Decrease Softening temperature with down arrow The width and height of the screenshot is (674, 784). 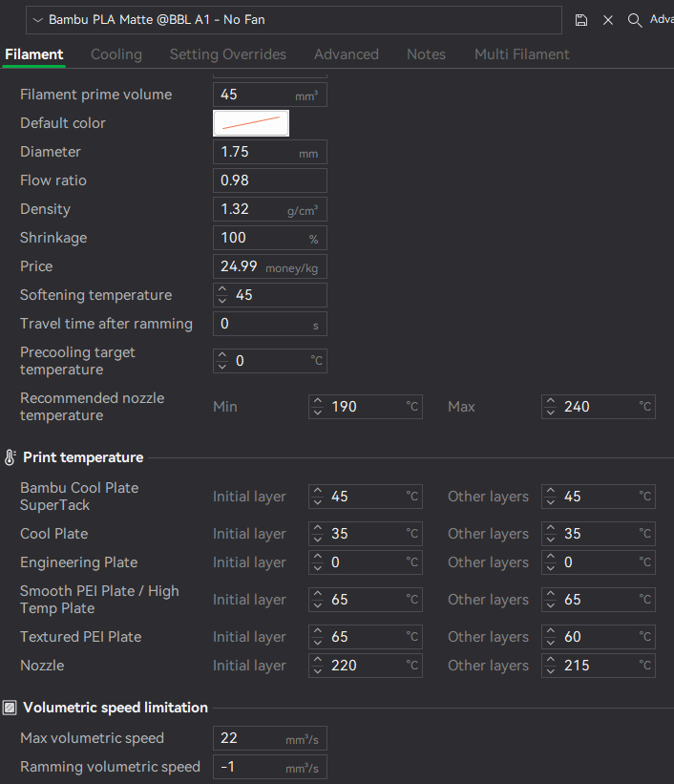[222, 301]
